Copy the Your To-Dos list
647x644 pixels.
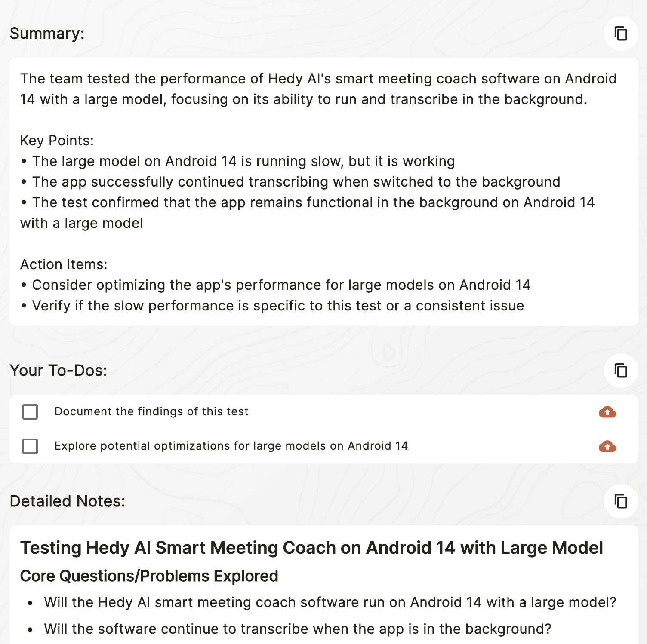tap(621, 371)
